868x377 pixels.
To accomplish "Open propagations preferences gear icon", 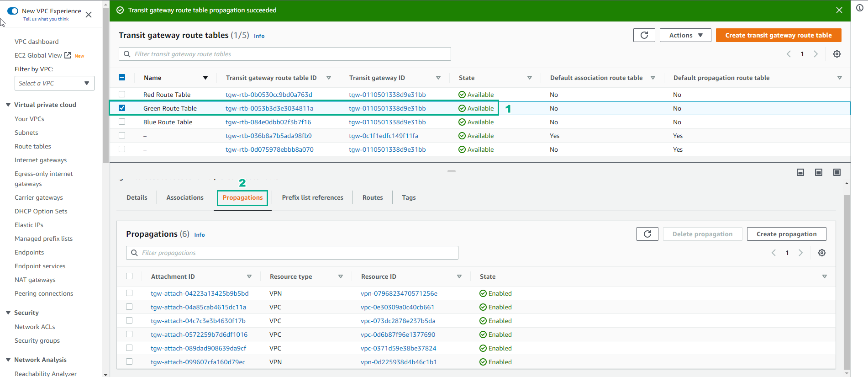I will pos(821,253).
